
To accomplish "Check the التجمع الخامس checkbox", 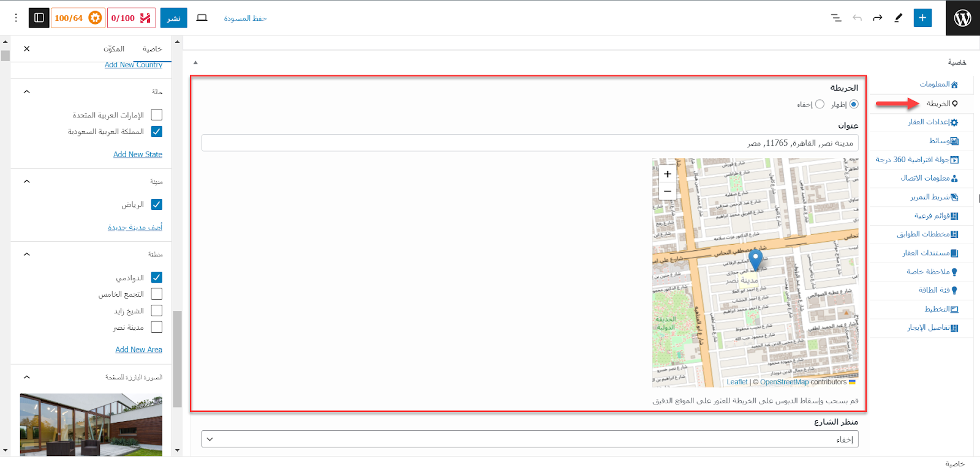I will (157, 294).
